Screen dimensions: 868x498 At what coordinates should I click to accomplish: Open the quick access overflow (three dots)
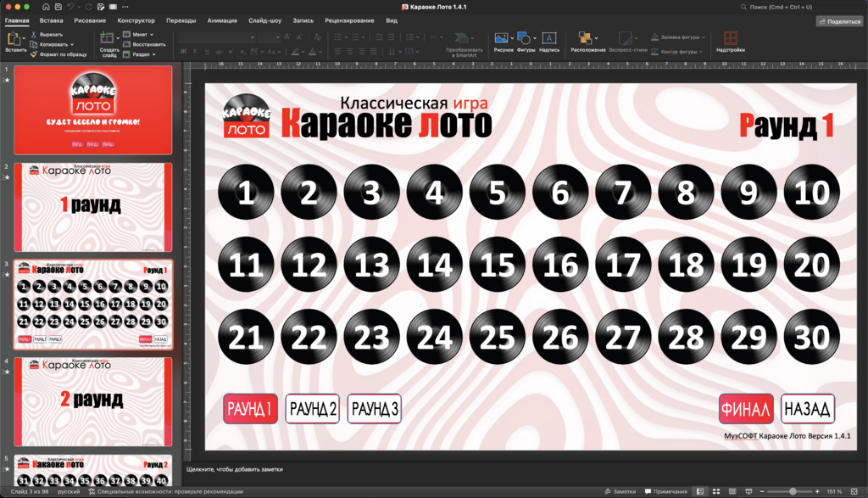coord(125,7)
